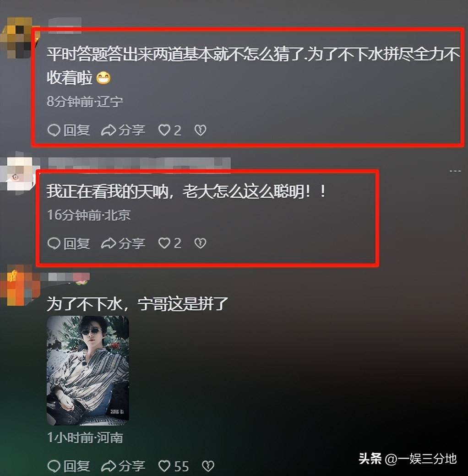Share the Beijing comment
468x476 pixels.
coord(123,243)
